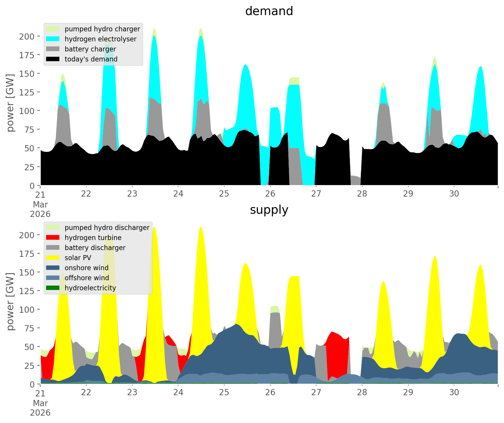Click the yellow solar PV legend swatch
The image size is (504, 423).
pyautogui.click(x=53, y=258)
